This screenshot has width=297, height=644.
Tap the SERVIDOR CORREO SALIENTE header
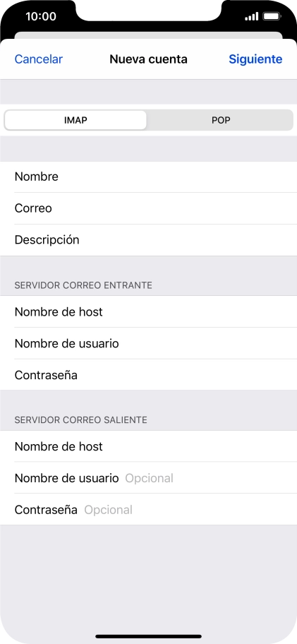(81, 419)
